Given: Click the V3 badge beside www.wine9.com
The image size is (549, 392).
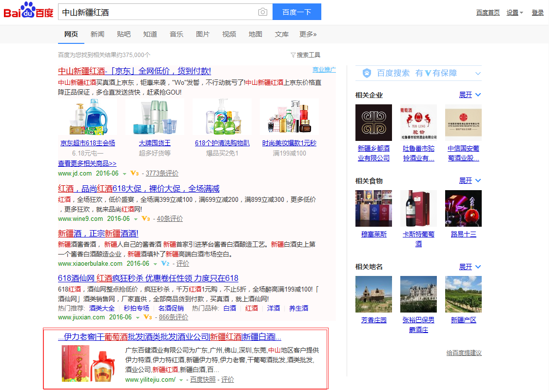Looking at the screenshot, I should point(146,219).
